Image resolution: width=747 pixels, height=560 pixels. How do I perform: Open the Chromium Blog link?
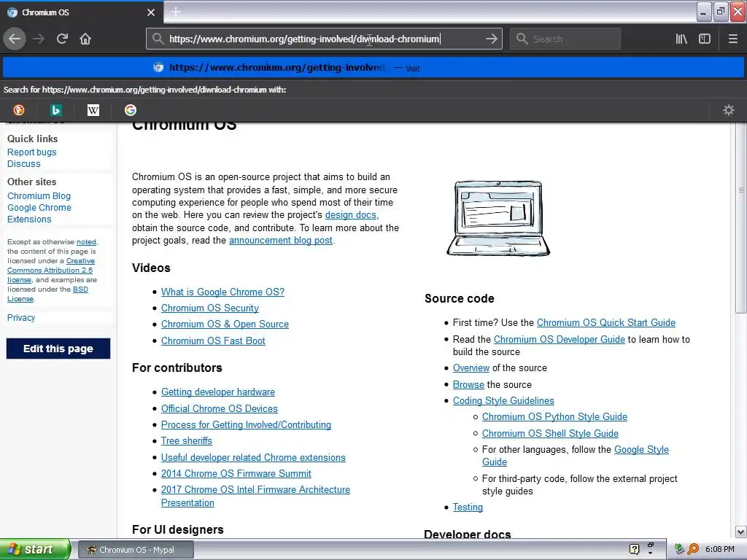(x=39, y=196)
